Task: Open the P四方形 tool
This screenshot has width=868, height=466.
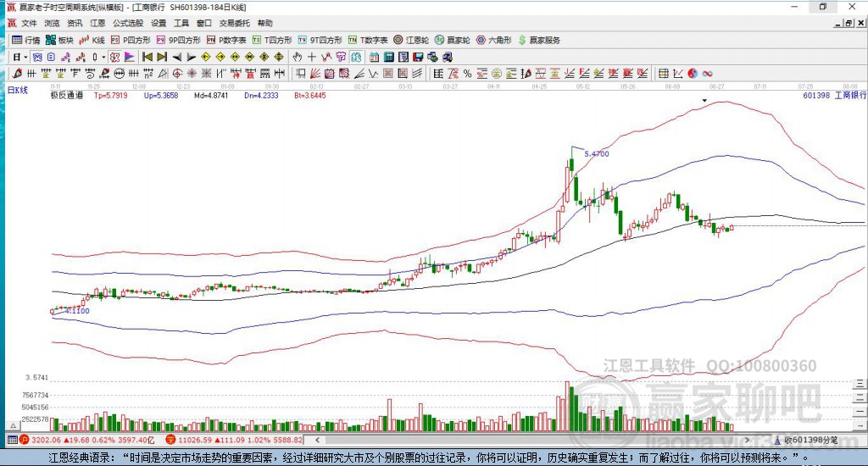Action: (131, 40)
